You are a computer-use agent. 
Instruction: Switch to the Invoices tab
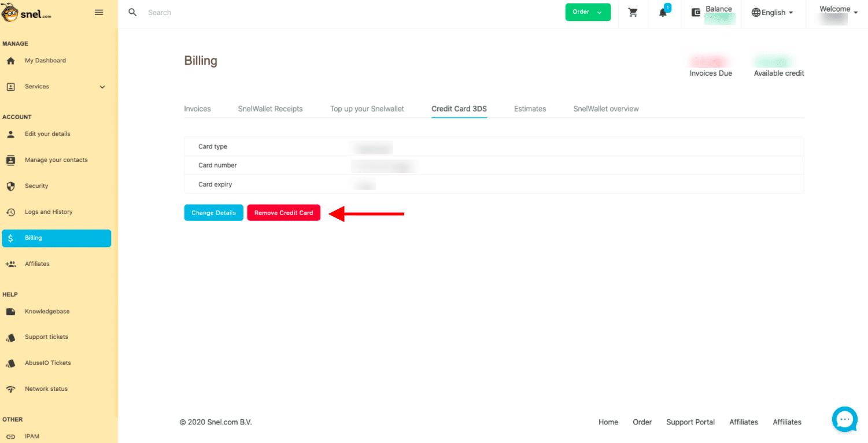[x=197, y=109]
